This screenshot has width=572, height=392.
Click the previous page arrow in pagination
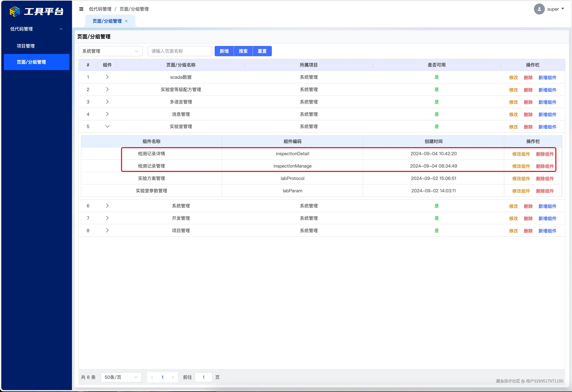(x=152, y=377)
